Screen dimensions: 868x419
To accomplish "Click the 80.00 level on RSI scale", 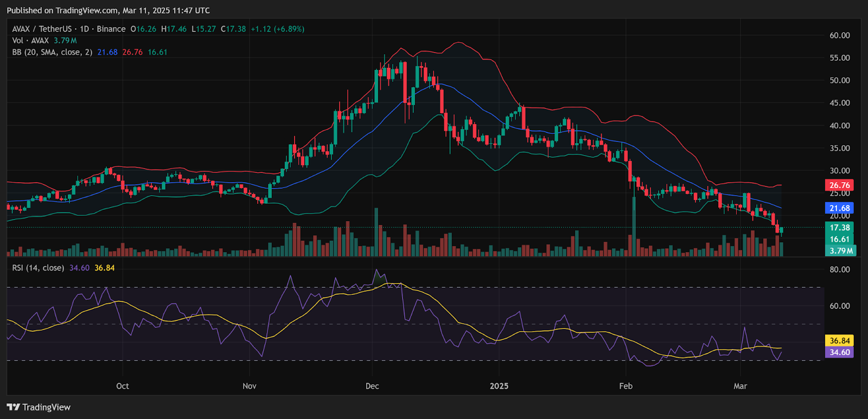I will point(839,269).
